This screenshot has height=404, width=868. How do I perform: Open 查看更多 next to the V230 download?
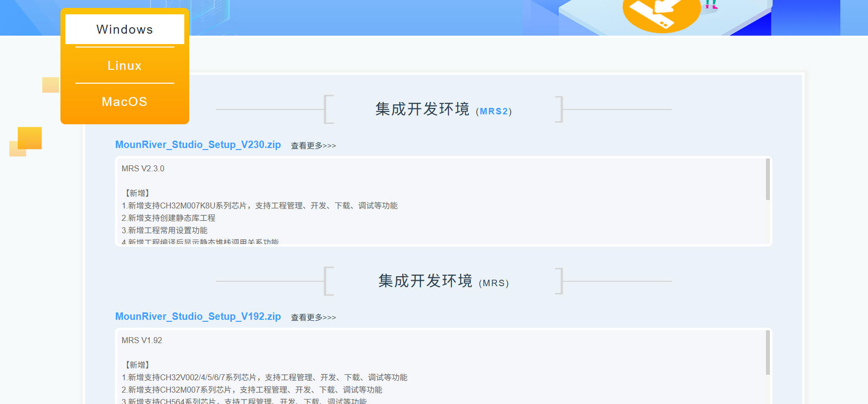pyautogui.click(x=313, y=146)
